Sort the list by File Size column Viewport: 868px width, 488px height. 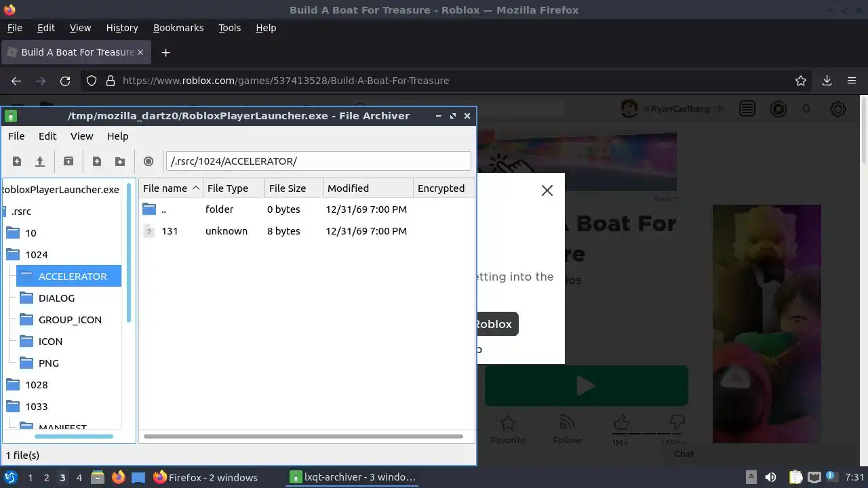point(294,188)
